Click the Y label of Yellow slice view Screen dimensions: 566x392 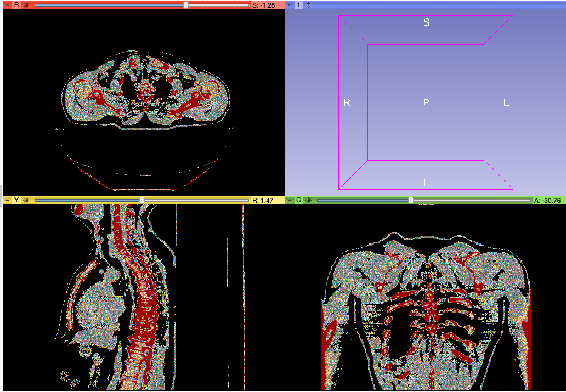click(16, 200)
